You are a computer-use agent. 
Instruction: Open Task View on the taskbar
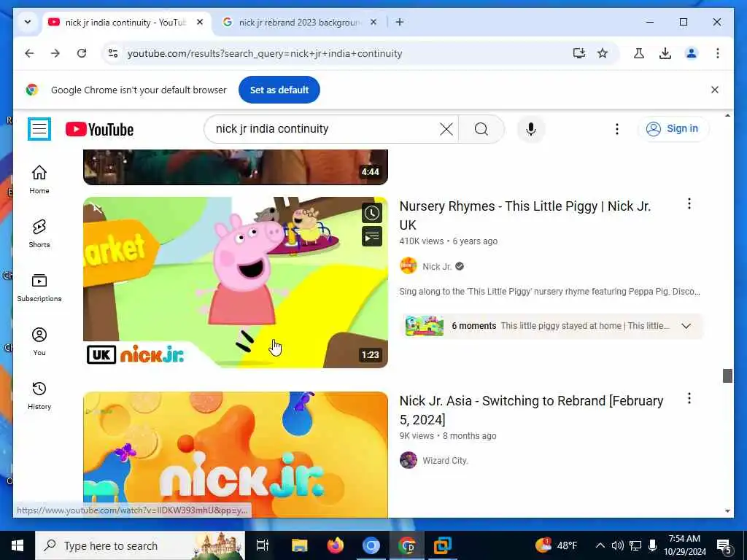263,545
